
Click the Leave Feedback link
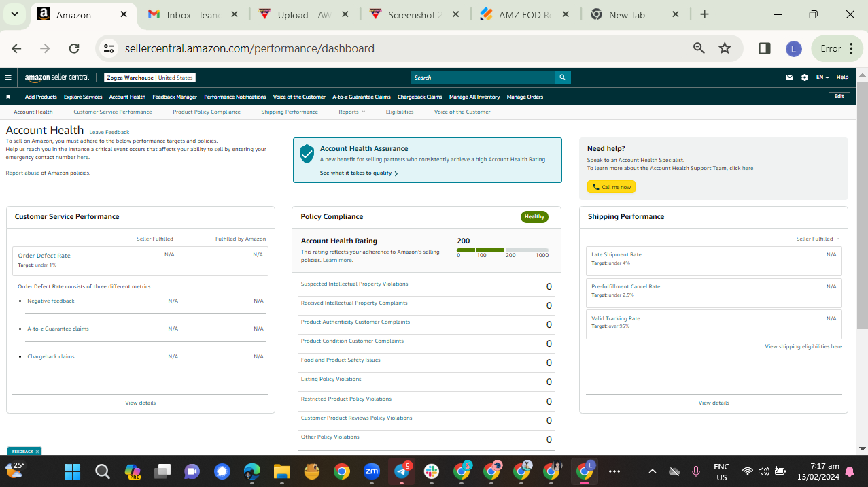[x=109, y=132]
